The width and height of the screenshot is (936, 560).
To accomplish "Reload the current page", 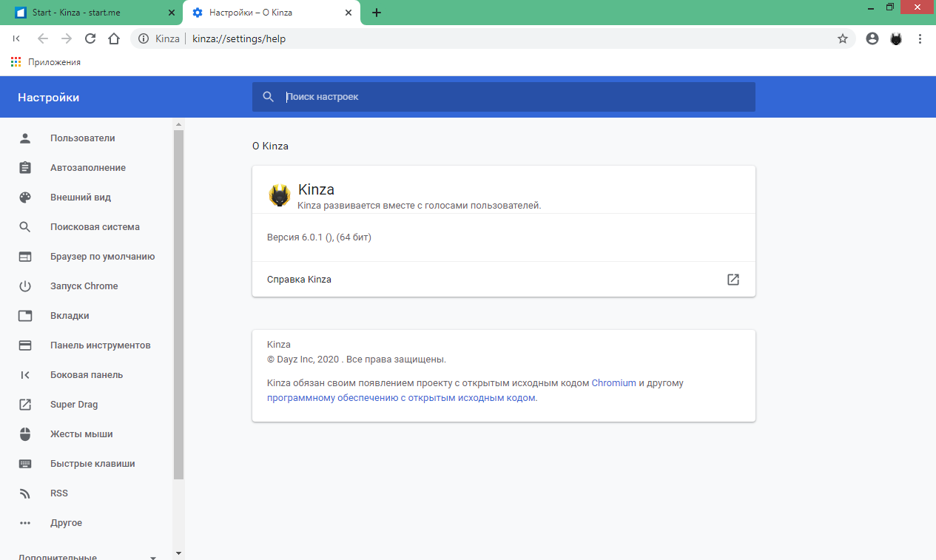I will pos(90,38).
